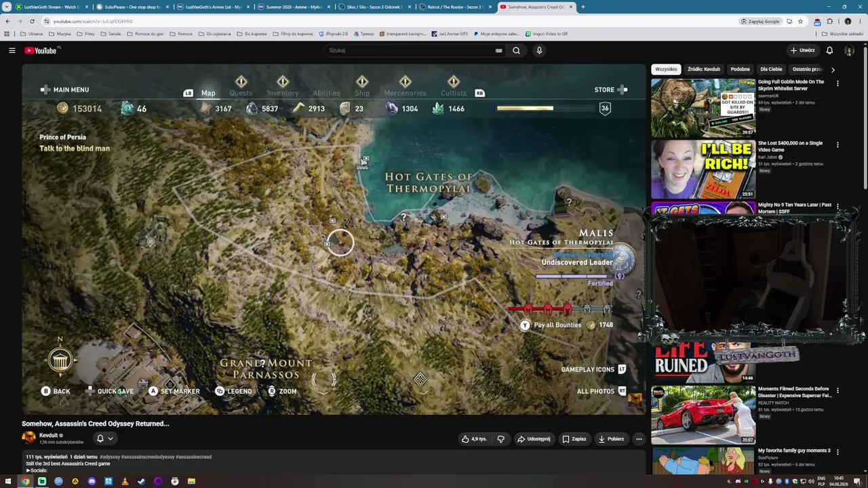Click the browser address bar URL
The height and width of the screenshot is (488, 868).
pos(93,21)
